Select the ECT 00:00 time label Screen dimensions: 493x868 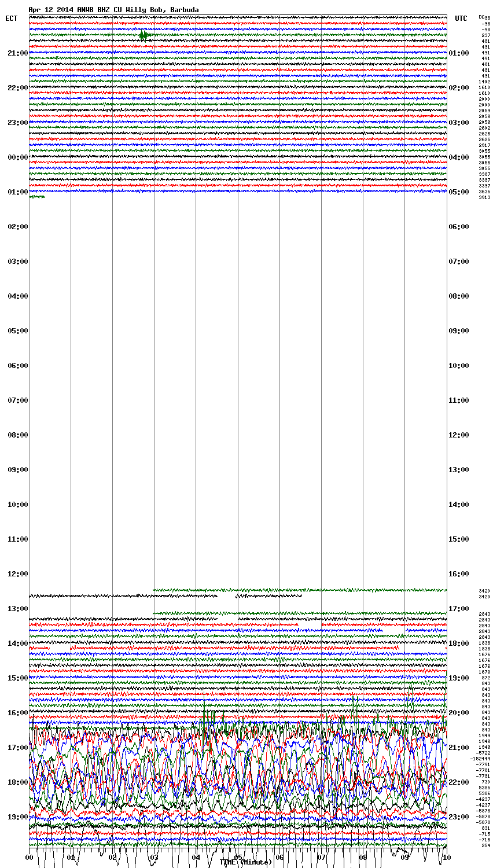click(x=18, y=157)
